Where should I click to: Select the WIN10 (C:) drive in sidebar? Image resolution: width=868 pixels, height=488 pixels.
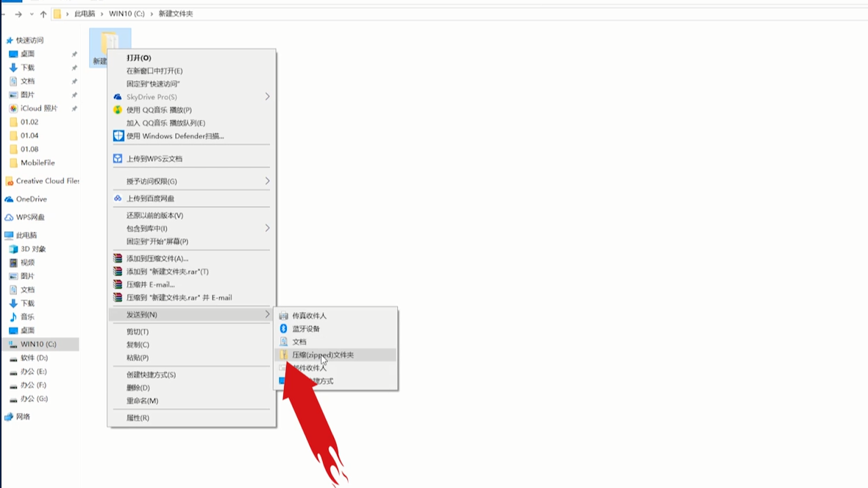pyautogui.click(x=40, y=344)
